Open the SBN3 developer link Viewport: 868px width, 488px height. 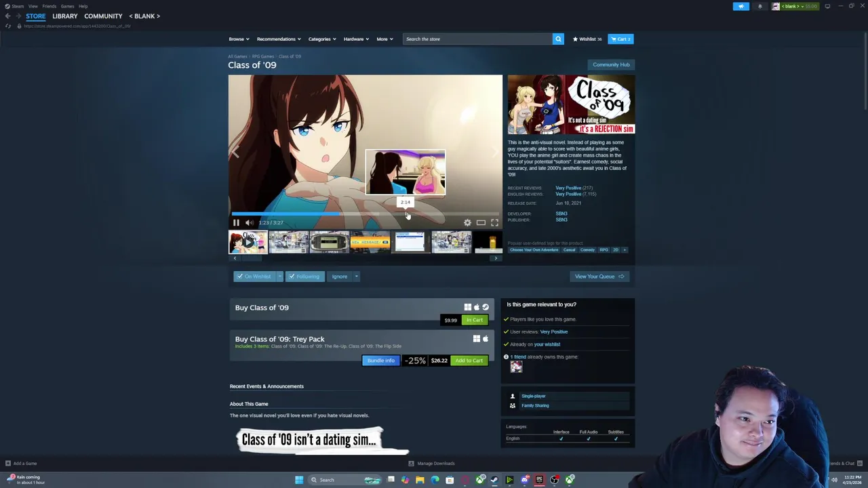(561, 213)
